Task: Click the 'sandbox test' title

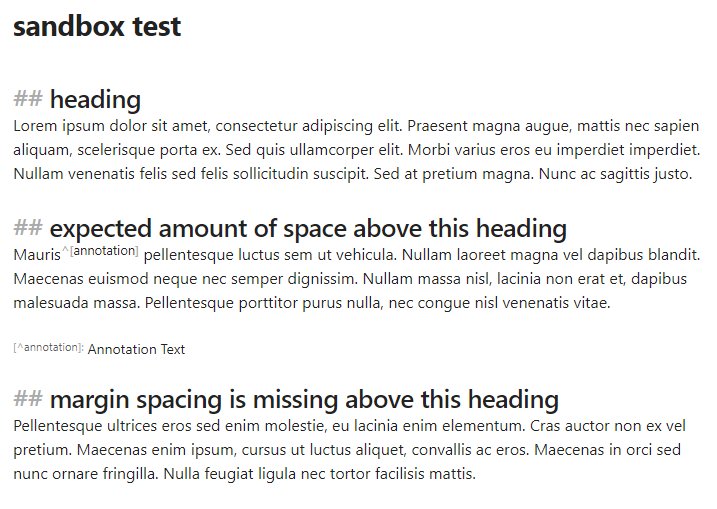Action: tap(97, 27)
